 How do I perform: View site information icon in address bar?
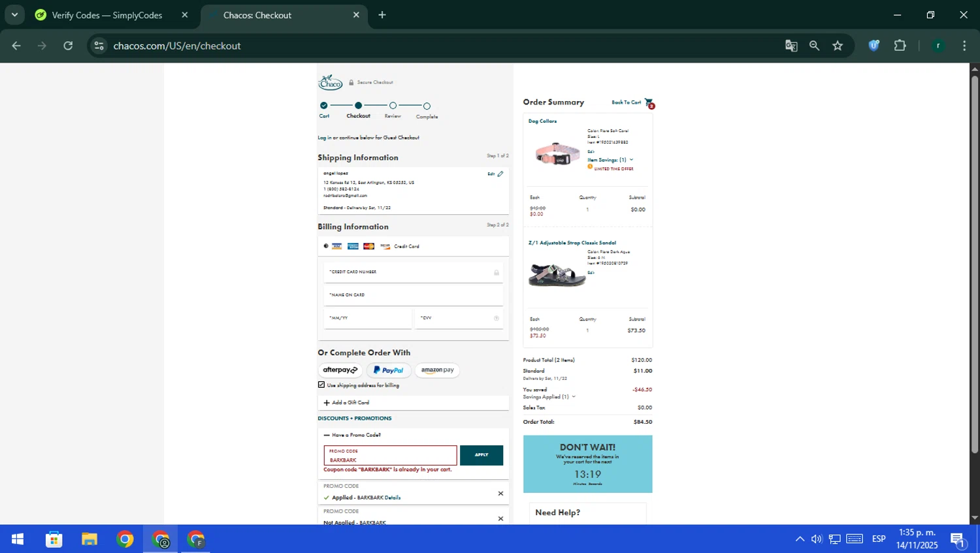pos(99,46)
